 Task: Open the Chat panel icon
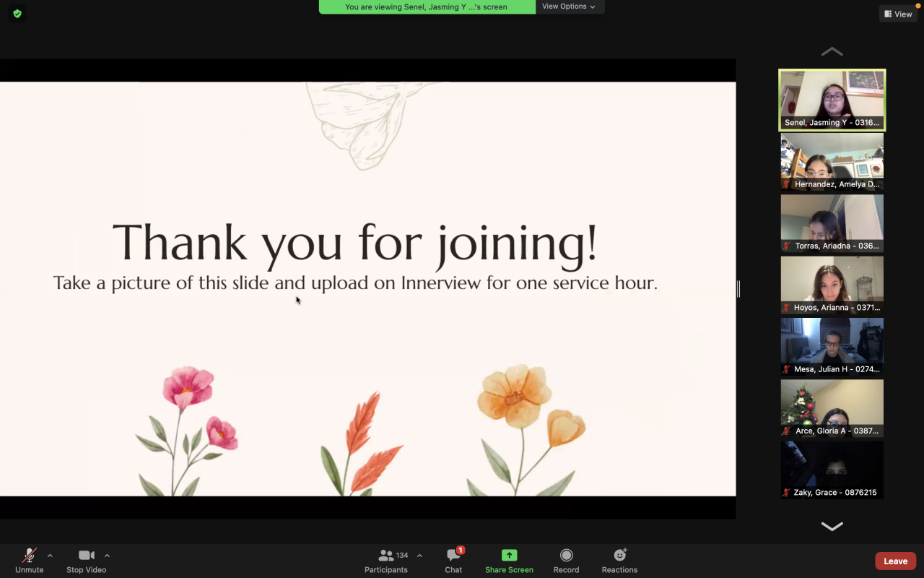453,555
